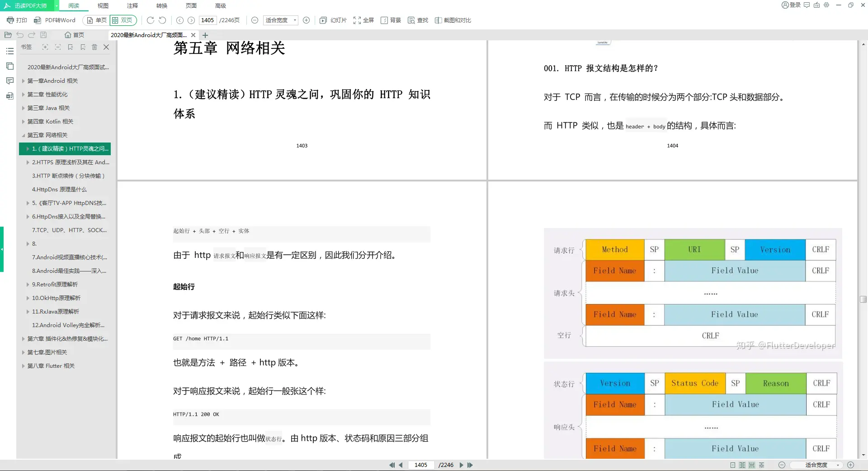Zoom in with the plus control

tap(307, 20)
